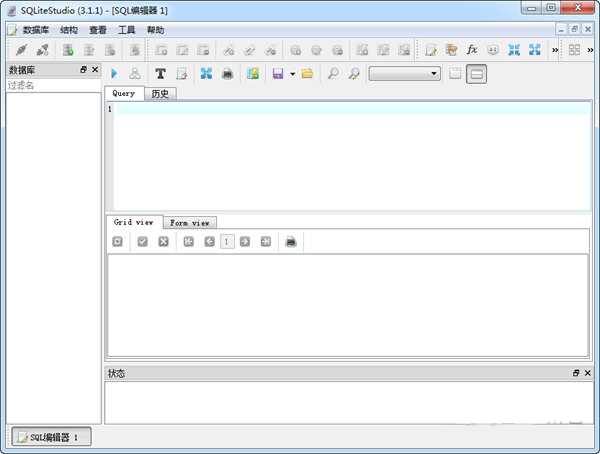The height and width of the screenshot is (454, 600).
Task: Open the database selection combo box
Action: pos(405,73)
